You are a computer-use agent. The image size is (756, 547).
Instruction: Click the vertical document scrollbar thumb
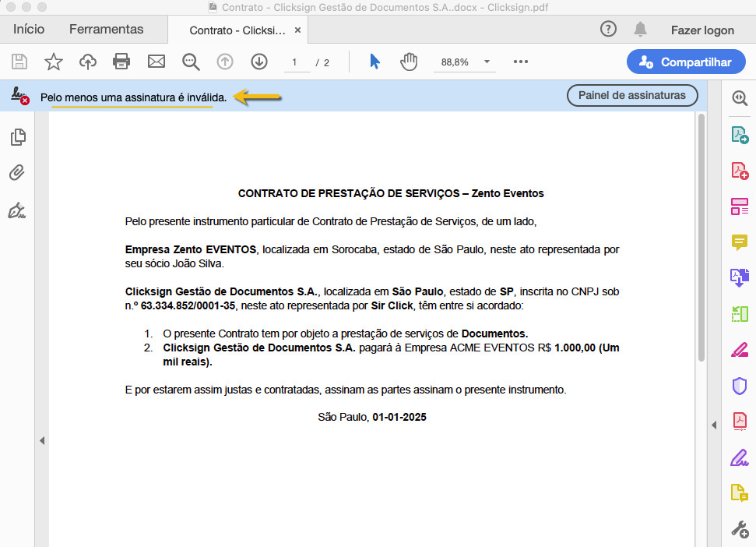pos(701,238)
